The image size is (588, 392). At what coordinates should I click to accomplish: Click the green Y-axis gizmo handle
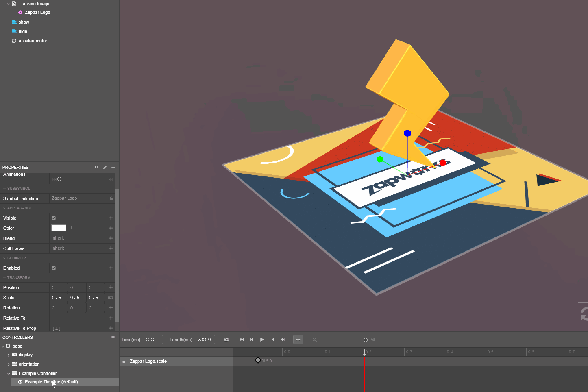pos(380,159)
